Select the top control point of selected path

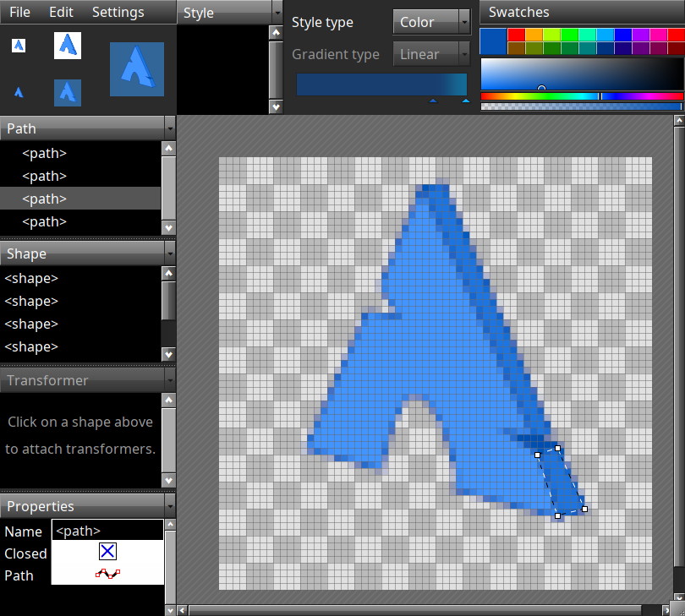[x=557, y=449]
